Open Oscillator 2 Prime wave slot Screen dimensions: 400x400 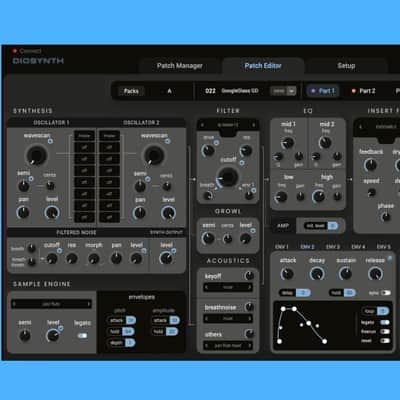tap(109, 136)
